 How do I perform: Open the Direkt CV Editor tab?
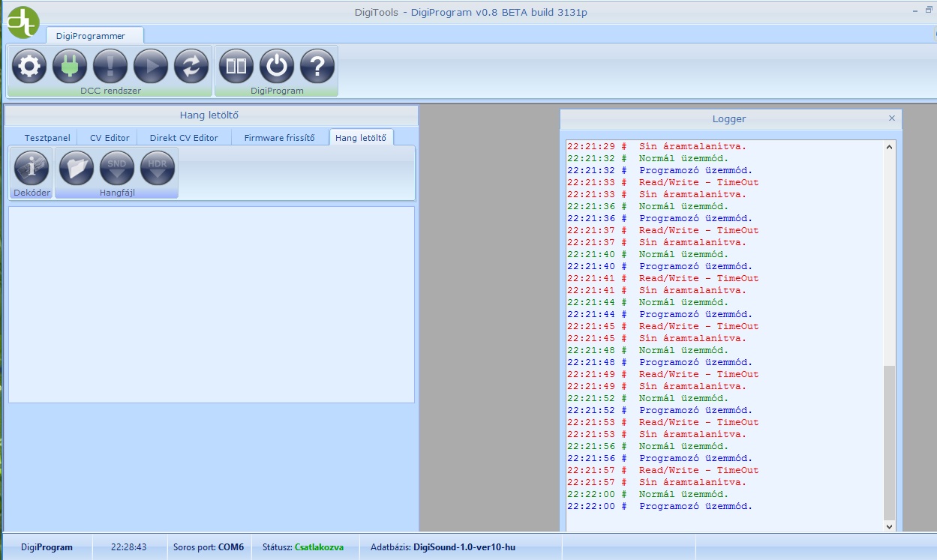[184, 138]
